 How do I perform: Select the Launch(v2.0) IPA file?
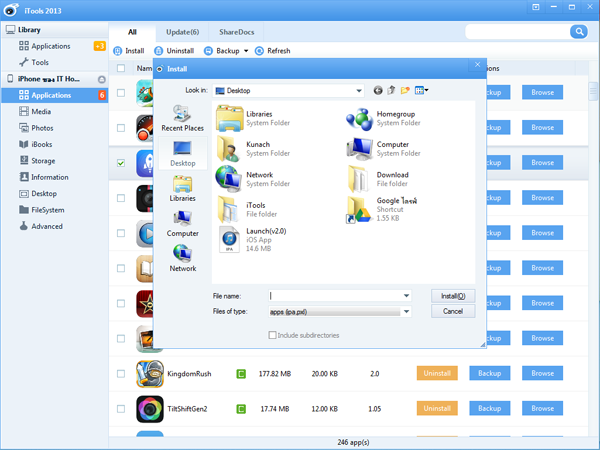click(x=251, y=240)
